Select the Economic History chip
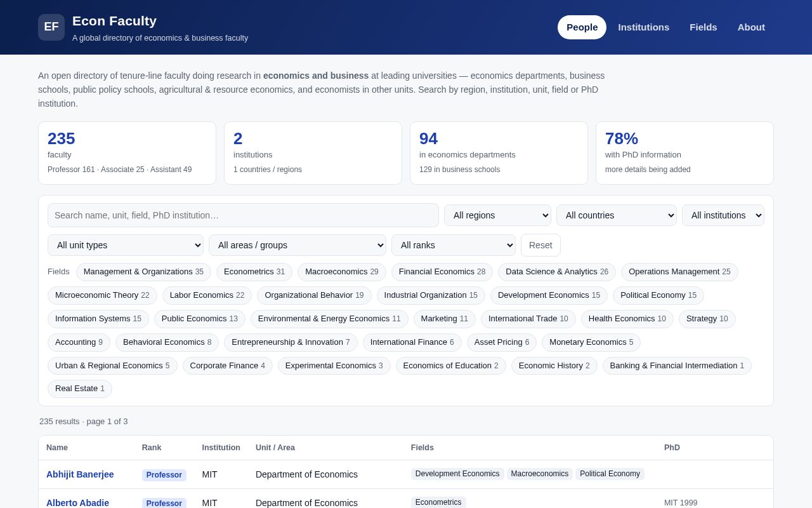 (x=554, y=366)
